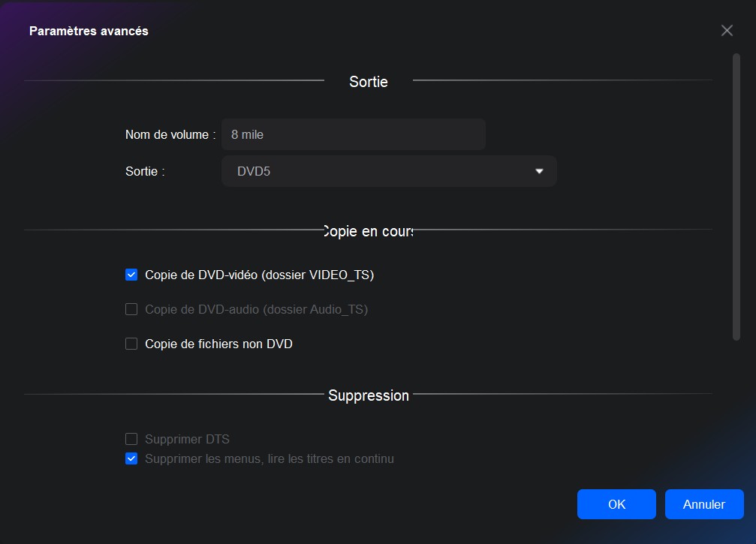Check the Copie de DVD-audio option

[x=131, y=309]
